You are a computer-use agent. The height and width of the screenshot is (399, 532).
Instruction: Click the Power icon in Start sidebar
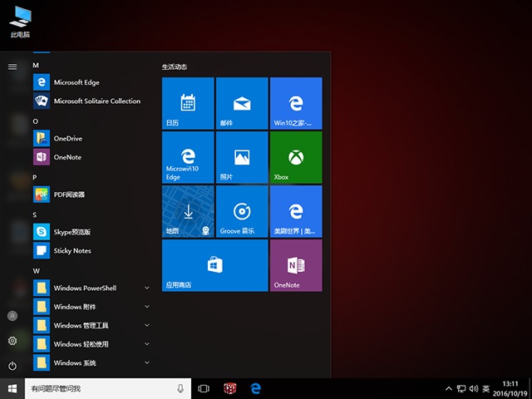click(x=12, y=366)
